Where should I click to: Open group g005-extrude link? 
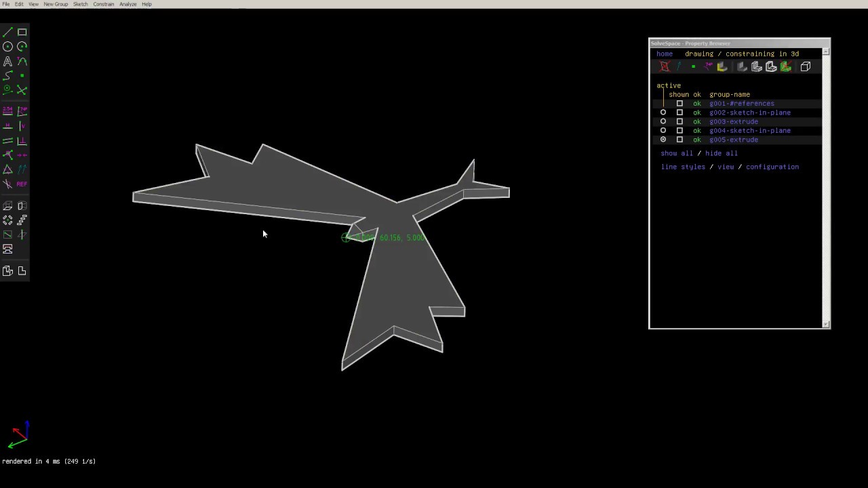coord(734,140)
